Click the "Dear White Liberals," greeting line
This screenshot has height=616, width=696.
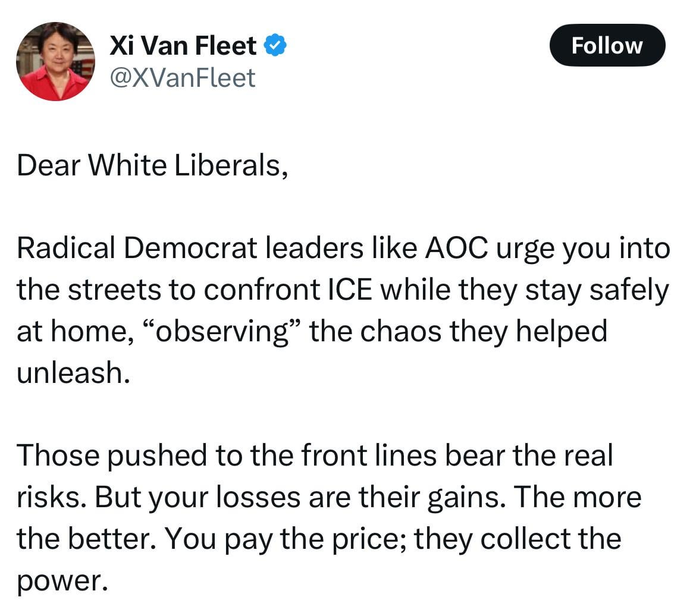152,166
